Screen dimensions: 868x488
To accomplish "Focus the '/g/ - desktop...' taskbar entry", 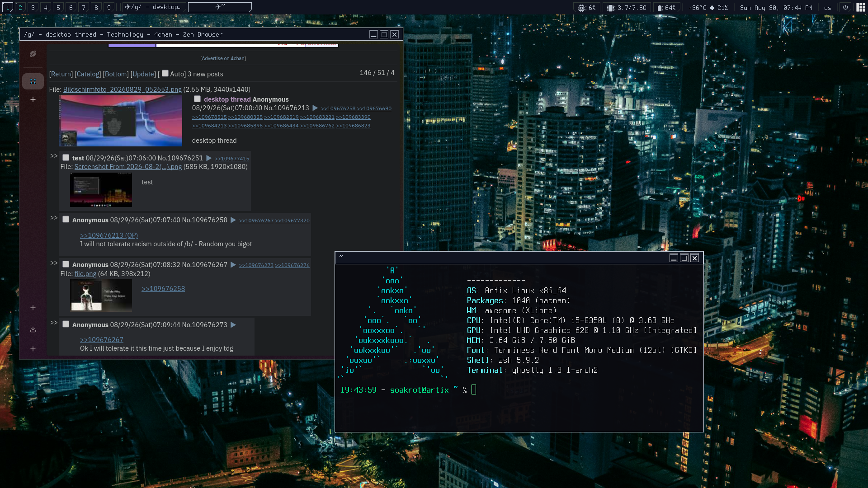I will 153,7.
